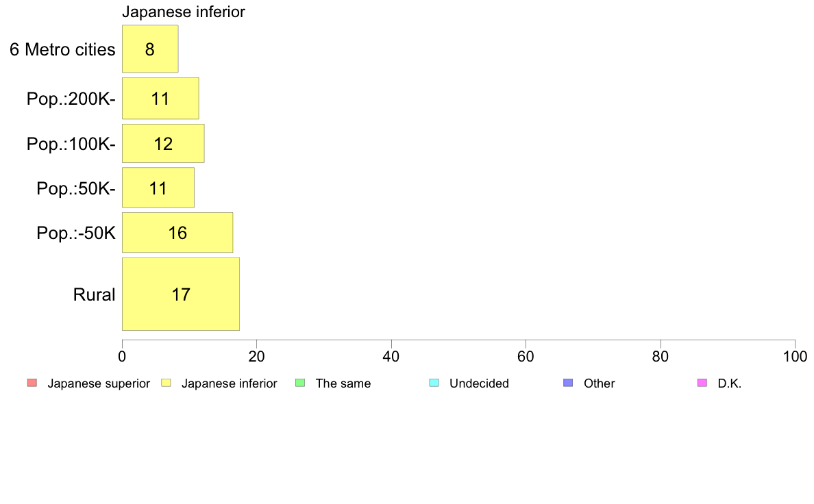Click the 40 tick on the x-axis
Screen dimensions: 814x504
[x=391, y=356]
